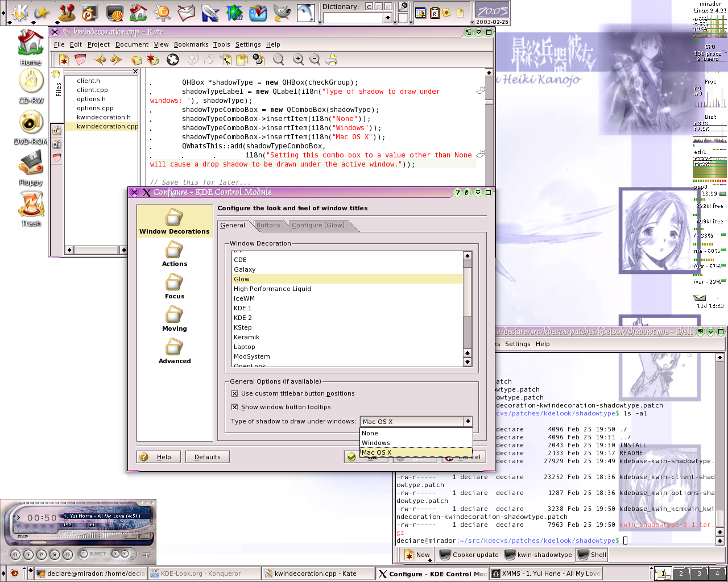Open the shadow type combo box arrow
Screen dimensions: 728x582
468,421
